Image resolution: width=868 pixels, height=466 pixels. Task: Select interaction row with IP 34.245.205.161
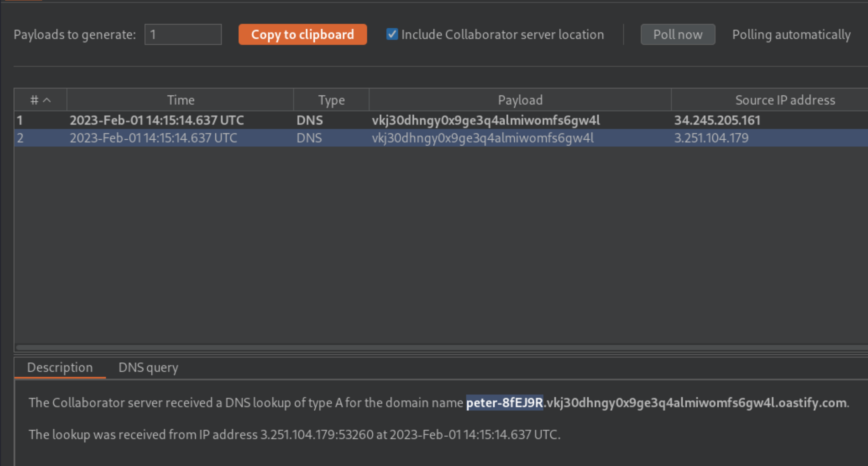tap(441, 120)
